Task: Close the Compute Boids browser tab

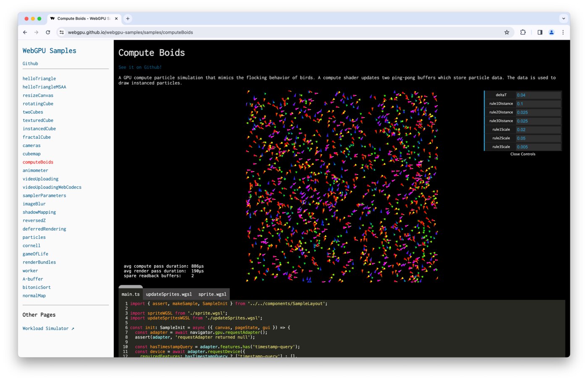Action: tap(116, 19)
